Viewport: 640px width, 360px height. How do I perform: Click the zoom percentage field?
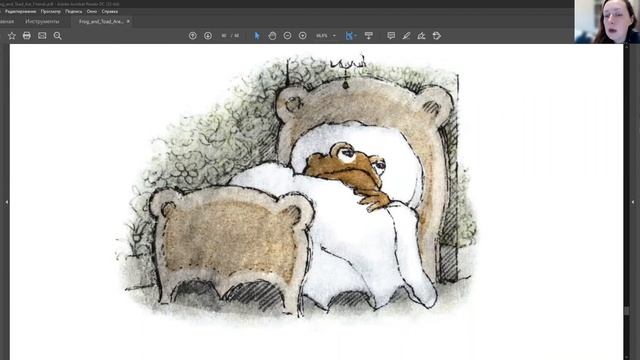pyautogui.click(x=322, y=36)
